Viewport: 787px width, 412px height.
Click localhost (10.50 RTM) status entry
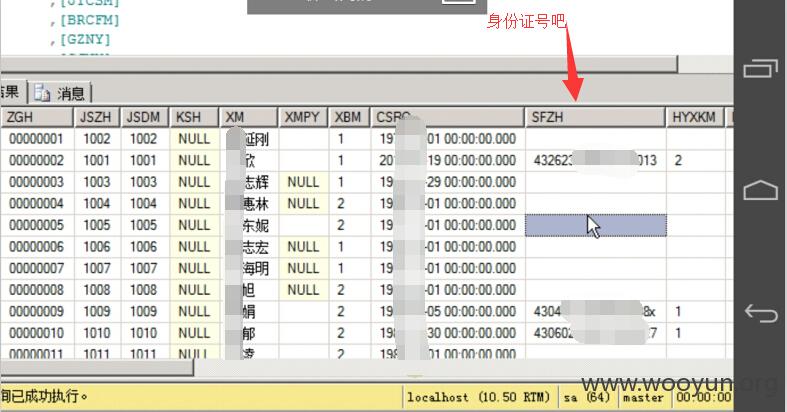(x=479, y=397)
